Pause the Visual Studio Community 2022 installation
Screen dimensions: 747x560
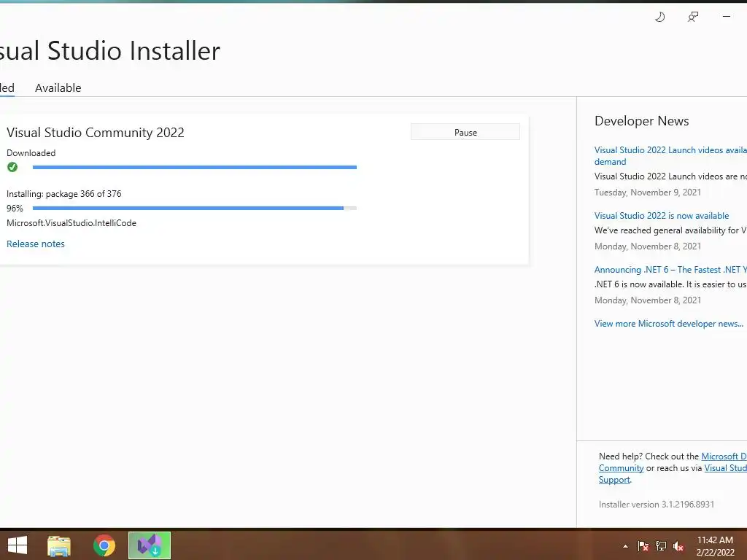pos(465,133)
